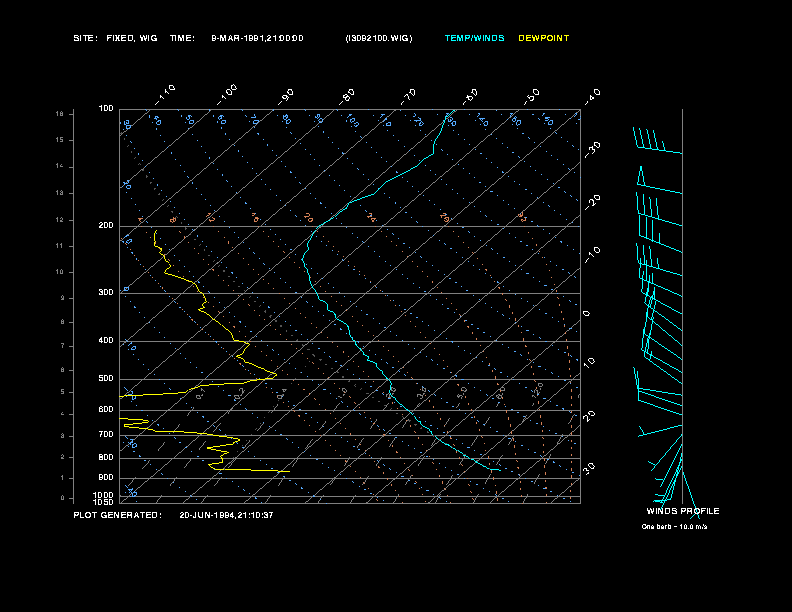Click the TEMP/WINDS legend label
The height and width of the screenshot is (612, 792).
coord(474,38)
